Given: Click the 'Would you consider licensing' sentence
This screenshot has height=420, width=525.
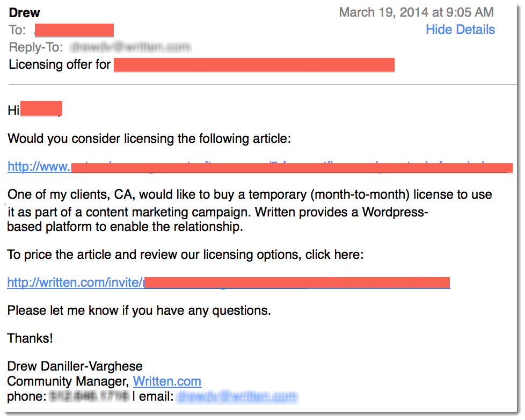Looking at the screenshot, I should pyautogui.click(x=149, y=139).
